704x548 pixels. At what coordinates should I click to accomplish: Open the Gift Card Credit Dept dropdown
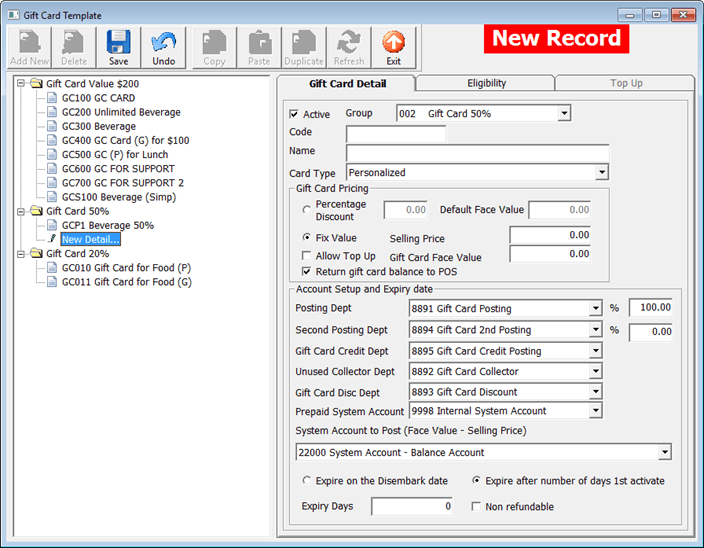pyautogui.click(x=595, y=351)
